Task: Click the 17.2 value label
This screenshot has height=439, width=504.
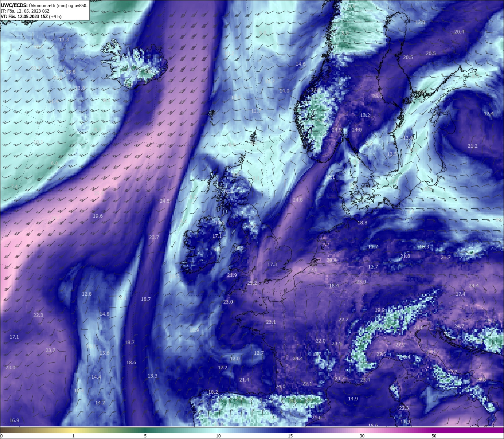Action: tap(222, 368)
